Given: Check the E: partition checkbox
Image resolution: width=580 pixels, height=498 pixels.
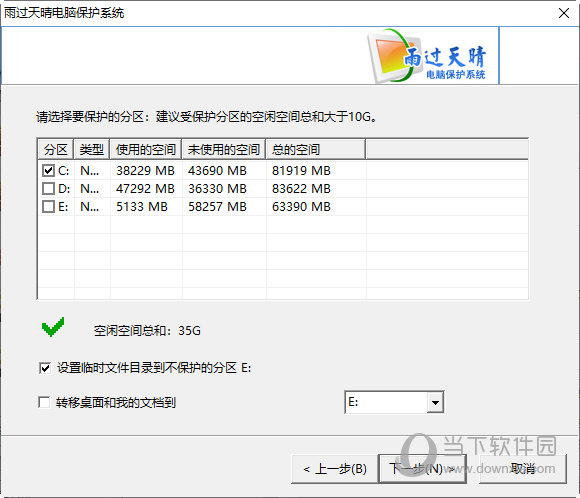Looking at the screenshot, I should (x=48, y=206).
